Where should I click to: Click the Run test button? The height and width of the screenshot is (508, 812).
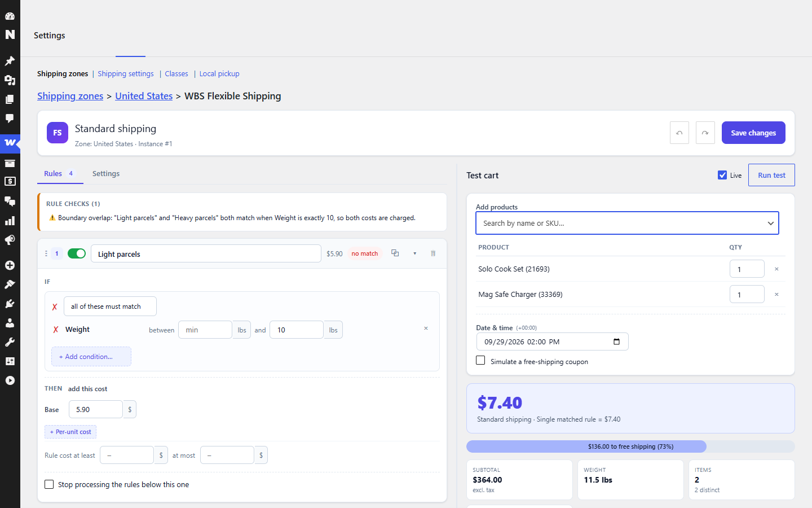tap(771, 175)
